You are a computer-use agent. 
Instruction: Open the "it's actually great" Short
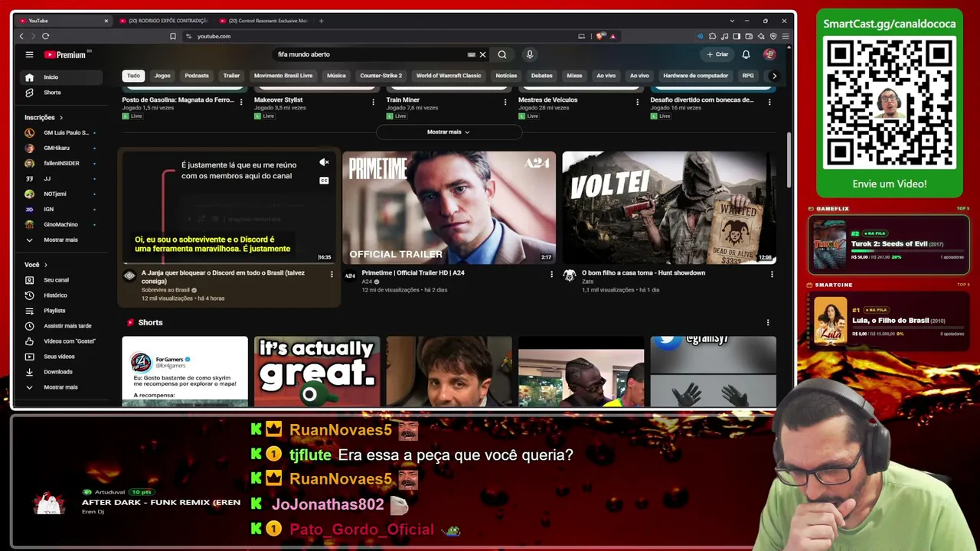click(317, 372)
